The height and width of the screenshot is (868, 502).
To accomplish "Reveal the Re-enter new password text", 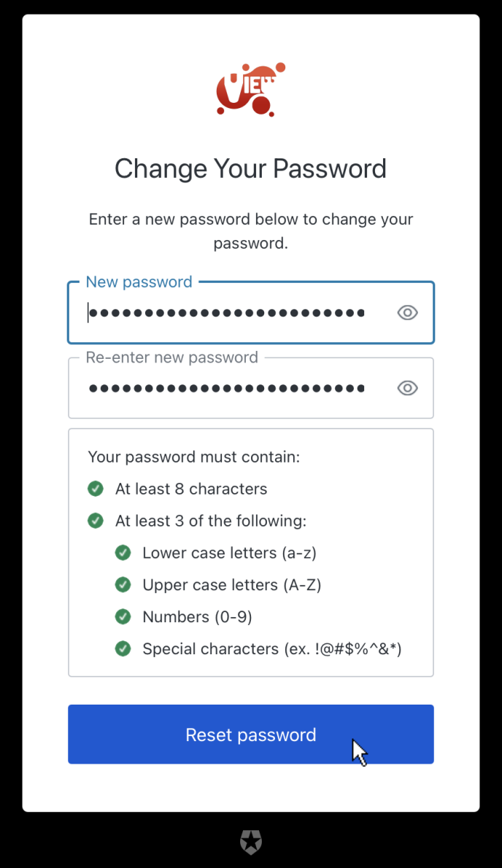I will [x=407, y=388].
